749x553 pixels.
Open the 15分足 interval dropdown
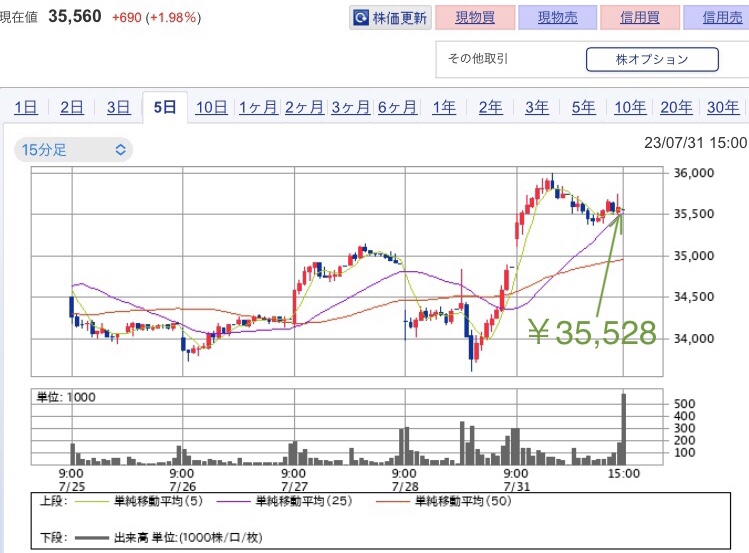pos(74,150)
